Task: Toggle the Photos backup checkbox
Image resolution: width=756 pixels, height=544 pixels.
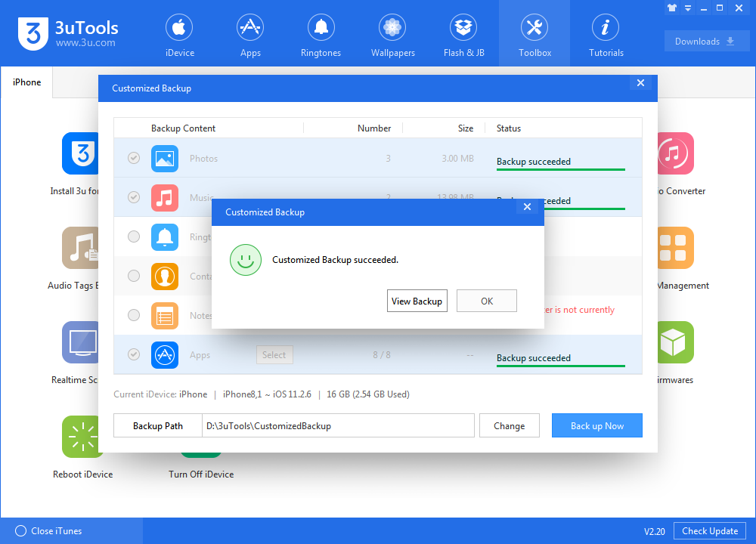Action: tap(134, 158)
